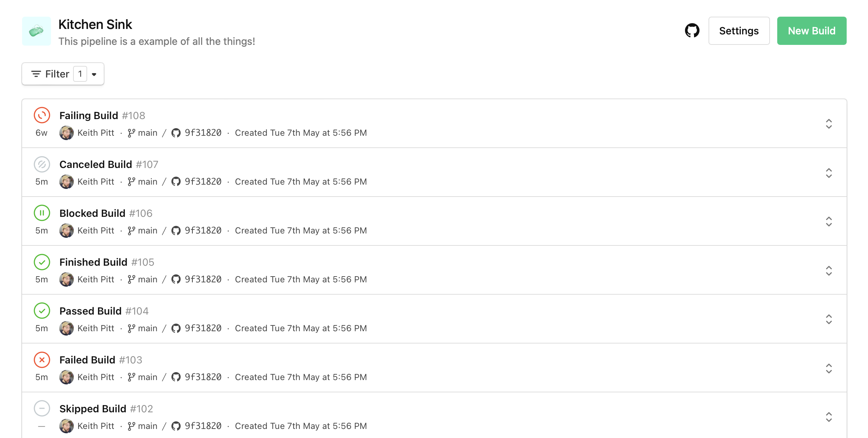The image size is (868, 438).
Task: Click the main branch on Skipped Build #102
Action: tap(148, 426)
